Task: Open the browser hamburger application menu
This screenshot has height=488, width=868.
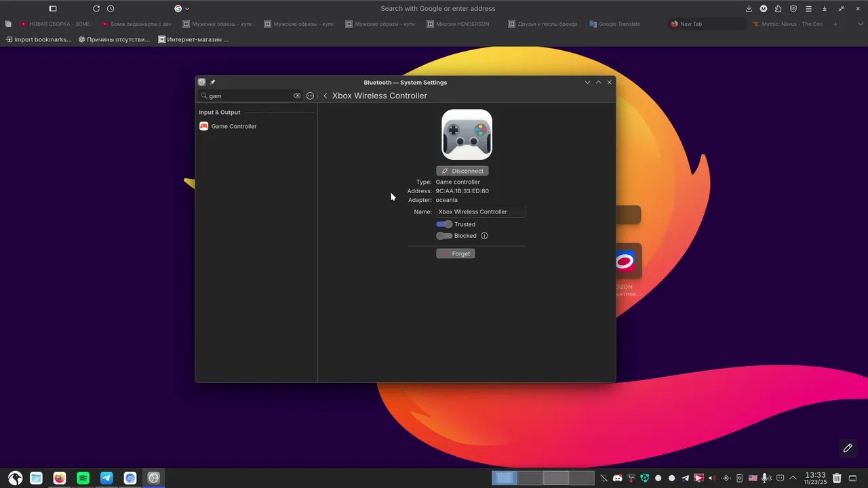Action: pyautogui.click(x=809, y=9)
